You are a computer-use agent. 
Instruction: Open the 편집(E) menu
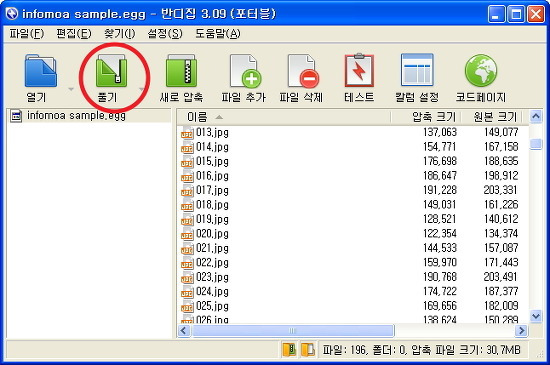[74, 34]
